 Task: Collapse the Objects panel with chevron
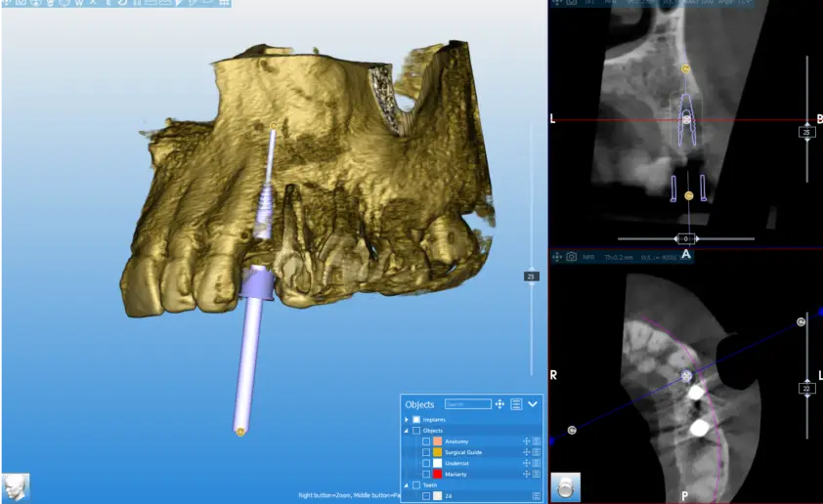533,403
